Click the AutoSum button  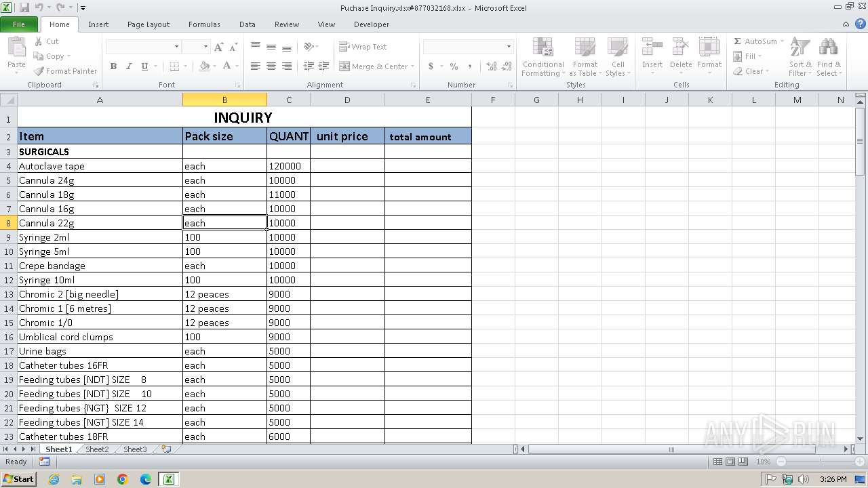[x=755, y=41]
